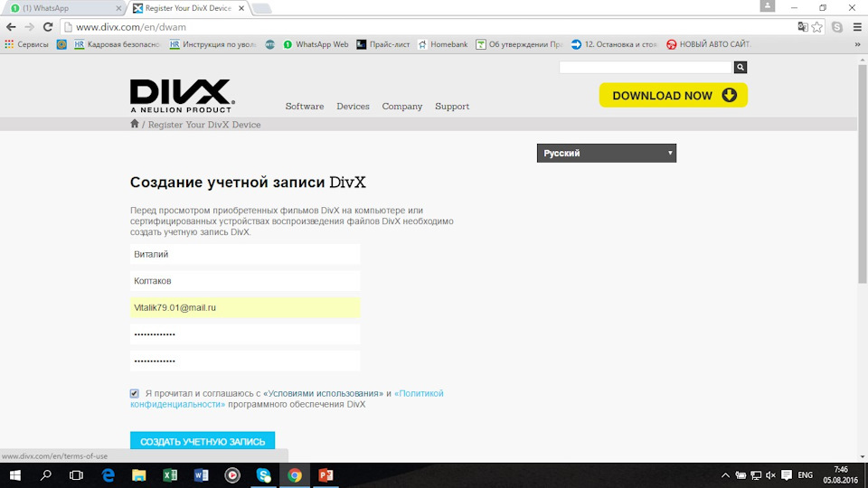
Task: Click the Chrome user profile icon
Action: 768,6
